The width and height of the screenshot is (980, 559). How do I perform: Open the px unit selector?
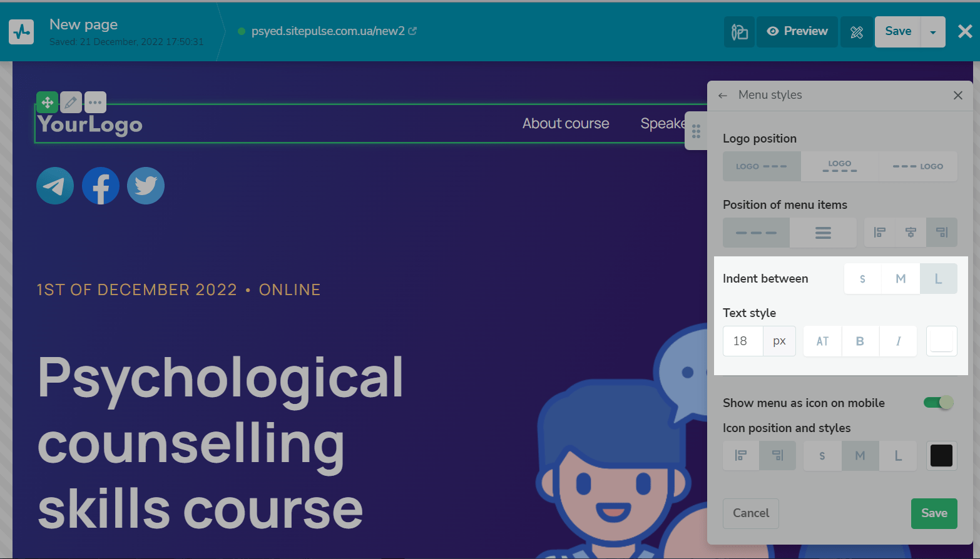pyautogui.click(x=779, y=341)
